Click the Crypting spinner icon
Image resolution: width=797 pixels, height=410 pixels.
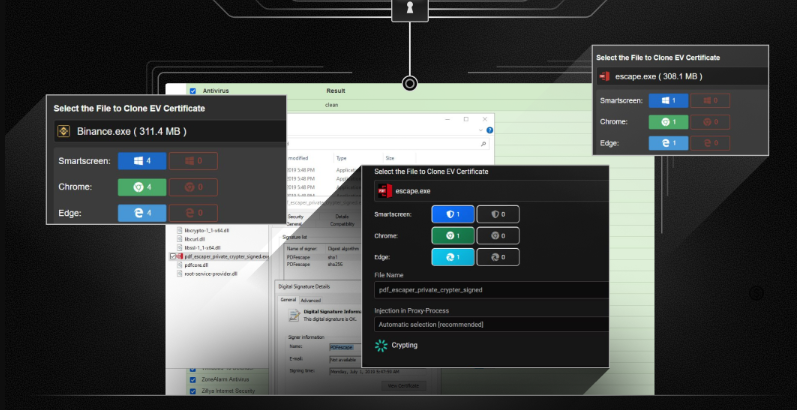pos(381,345)
